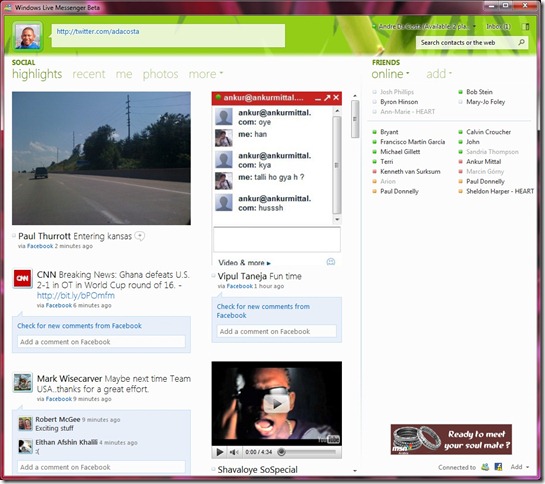Click status icon next to Bob Stein
Image resolution: width=545 pixels, height=484 pixels.
coord(460,92)
